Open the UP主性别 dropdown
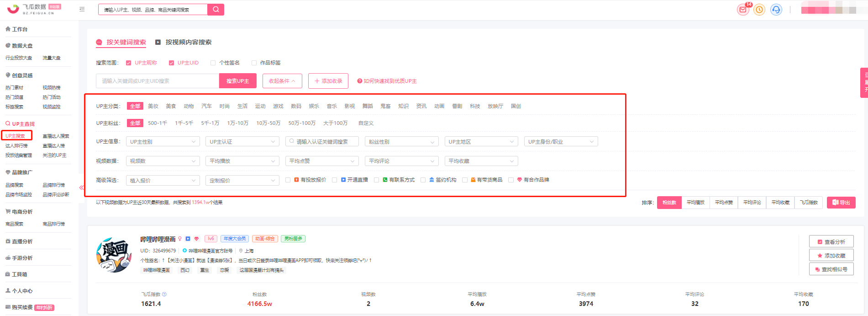 click(x=163, y=142)
